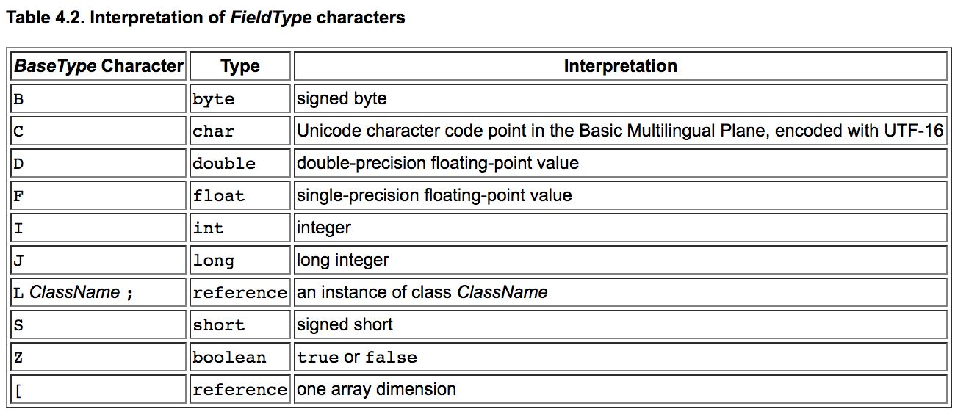Select the double type cell
This screenshot has width=980, height=417.
click(x=240, y=163)
